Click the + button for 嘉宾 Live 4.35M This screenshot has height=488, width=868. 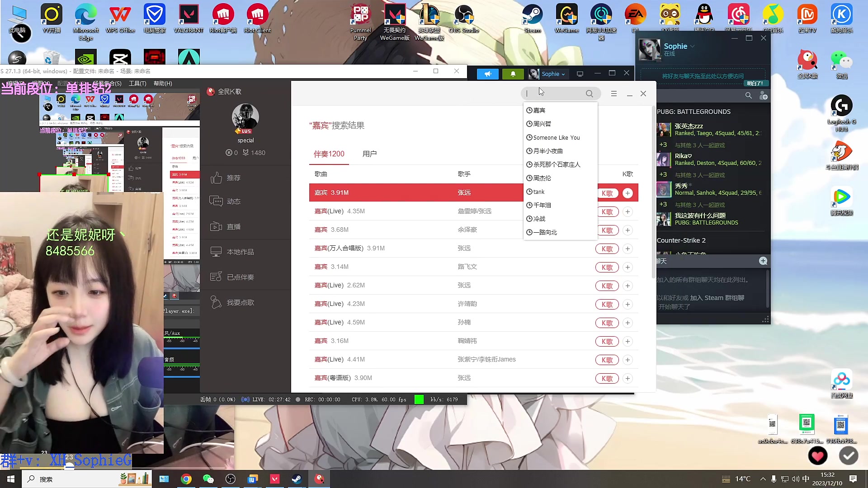click(x=628, y=211)
